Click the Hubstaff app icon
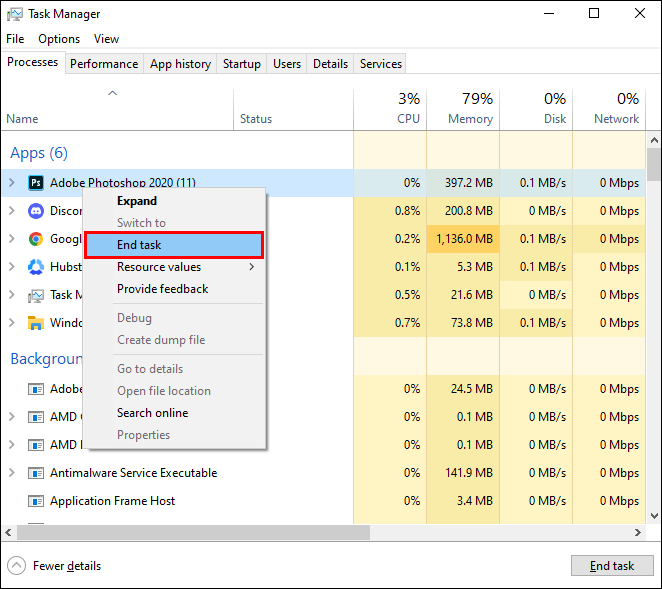Image resolution: width=662 pixels, height=589 pixels. pos(36,267)
